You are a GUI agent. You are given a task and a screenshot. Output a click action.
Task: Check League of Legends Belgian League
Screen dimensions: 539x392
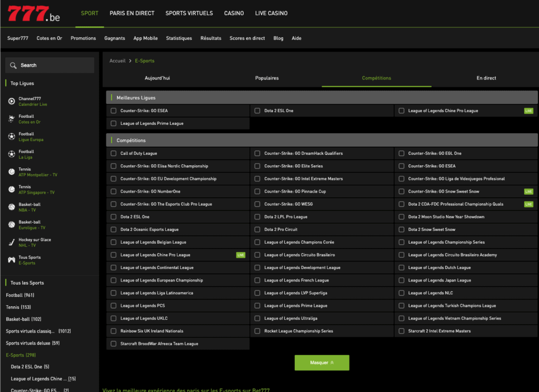tap(114, 242)
